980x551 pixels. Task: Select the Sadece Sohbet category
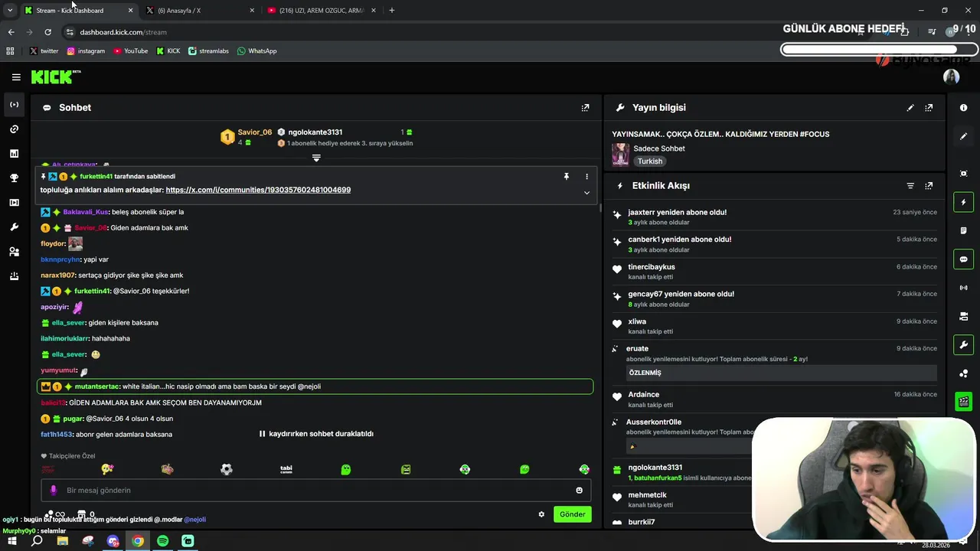point(659,148)
